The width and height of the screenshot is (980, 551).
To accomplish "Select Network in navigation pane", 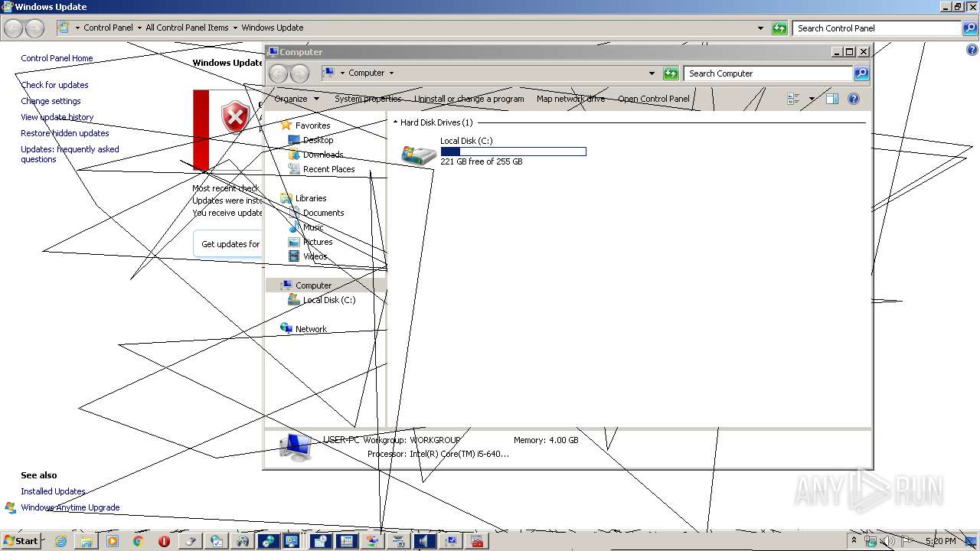I will (x=311, y=329).
